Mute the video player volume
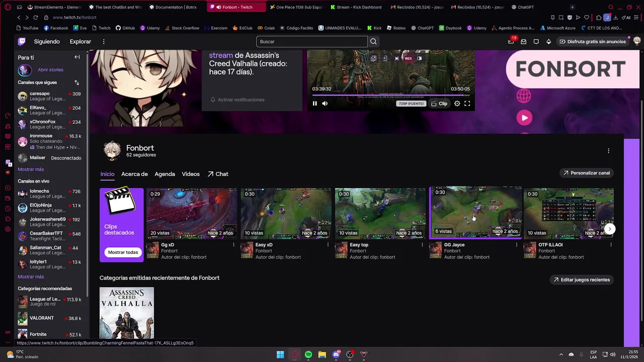Viewport: 644px width, 362px height. [325, 104]
